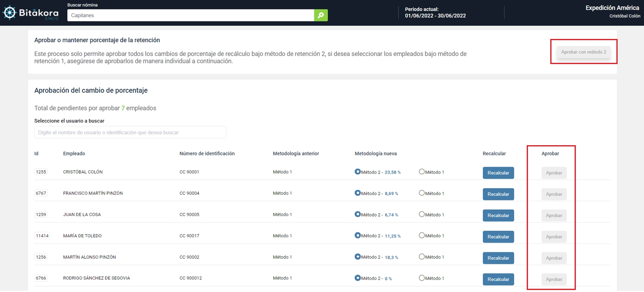Image resolution: width=644 pixels, height=292 pixels.
Task: Select Método 2 for Cristóbal Colón
Action: pos(358,172)
